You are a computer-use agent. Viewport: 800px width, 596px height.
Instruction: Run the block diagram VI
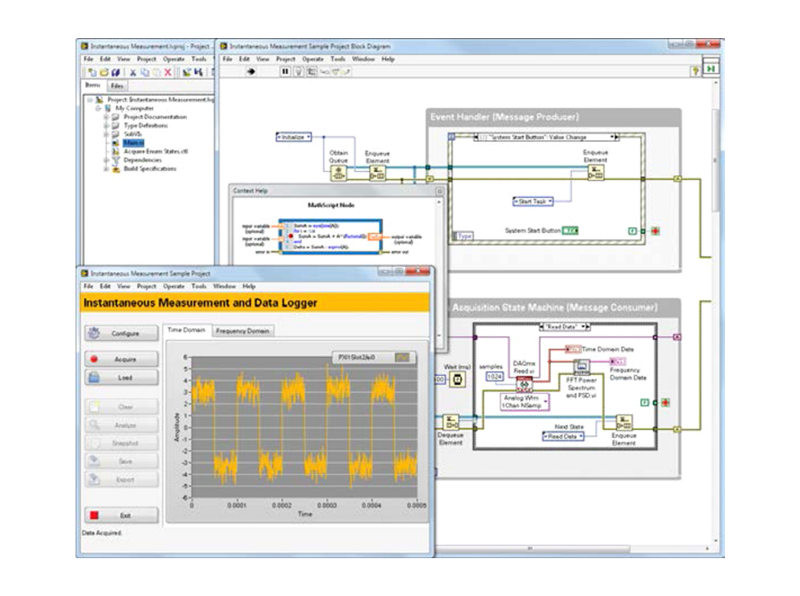tap(252, 72)
